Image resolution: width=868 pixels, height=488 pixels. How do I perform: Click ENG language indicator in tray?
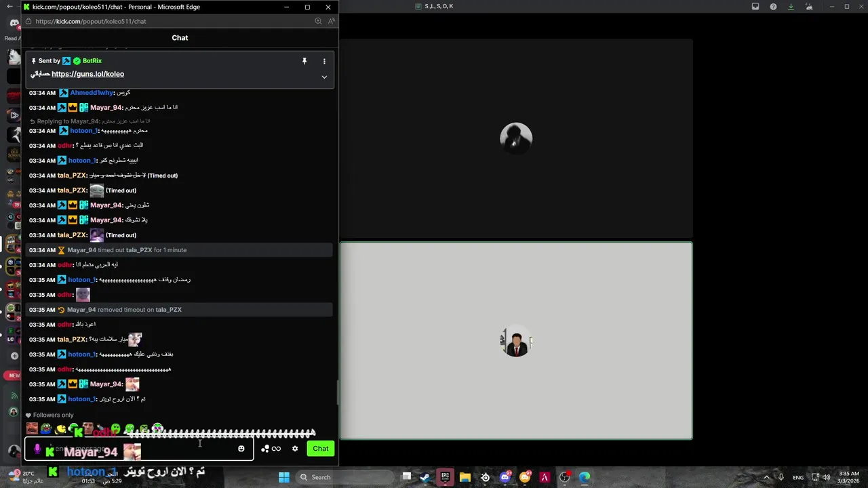(x=798, y=477)
